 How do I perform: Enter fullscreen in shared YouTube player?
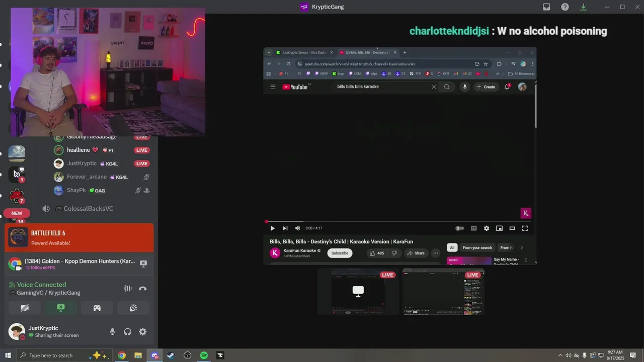tap(525, 228)
